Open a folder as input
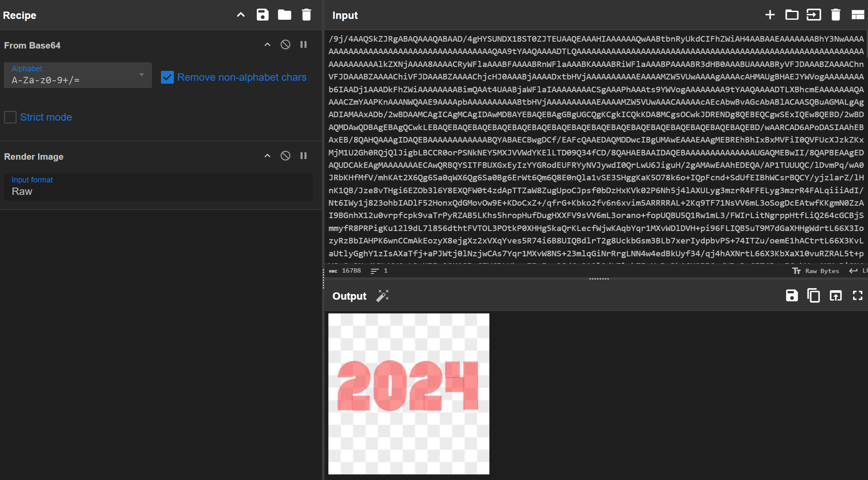Screen dimensions: 868x480 tap(792, 15)
